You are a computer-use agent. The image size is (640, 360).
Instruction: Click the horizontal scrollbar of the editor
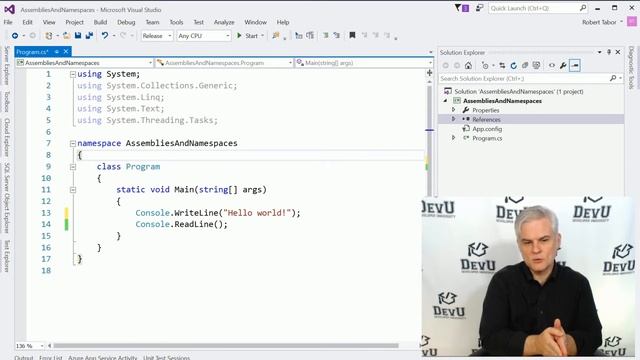coord(226,346)
